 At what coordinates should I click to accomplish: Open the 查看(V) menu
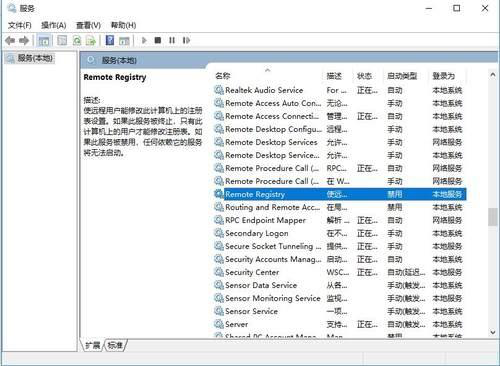coord(88,25)
